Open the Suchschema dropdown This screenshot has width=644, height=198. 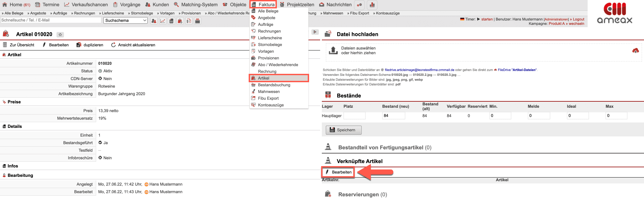point(125,20)
